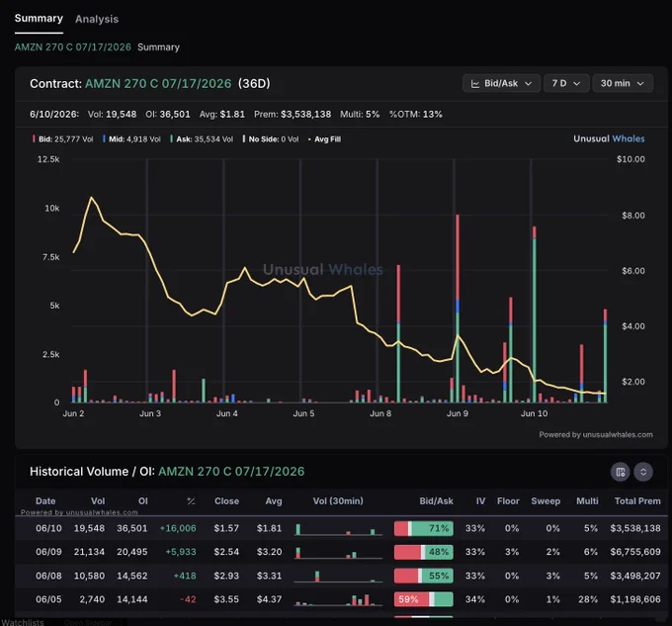Click Powered by unusualwhales.com under the chart
The height and width of the screenshot is (626, 672).
[x=596, y=435]
